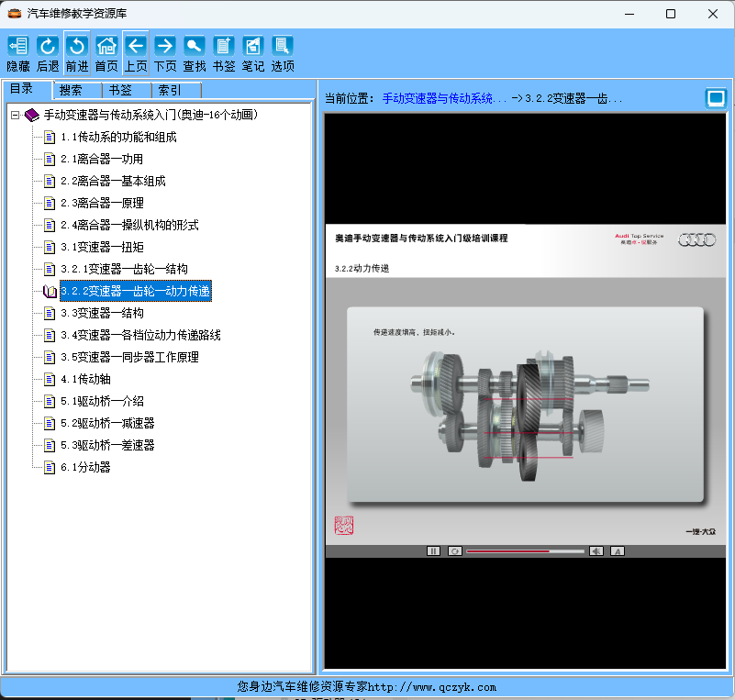Image resolution: width=735 pixels, height=700 pixels.
Task: Toggle the subtitle "A" button in player
Action: tap(618, 551)
